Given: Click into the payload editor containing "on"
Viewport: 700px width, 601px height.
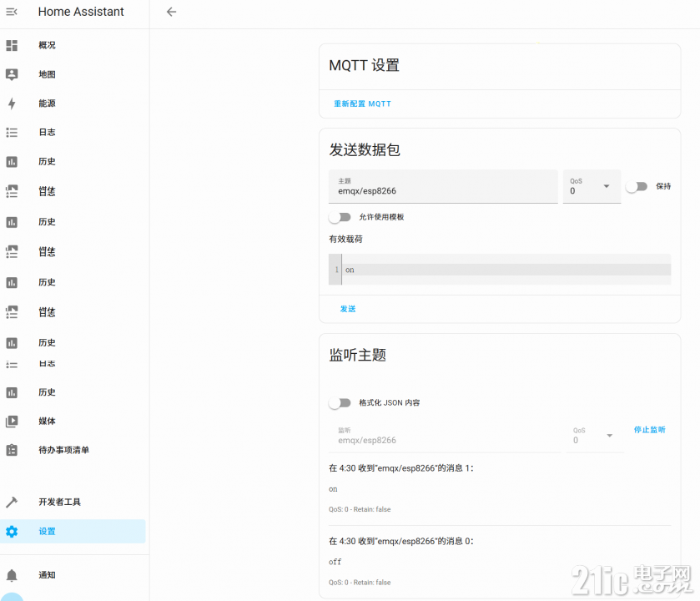Looking at the screenshot, I should (506, 270).
